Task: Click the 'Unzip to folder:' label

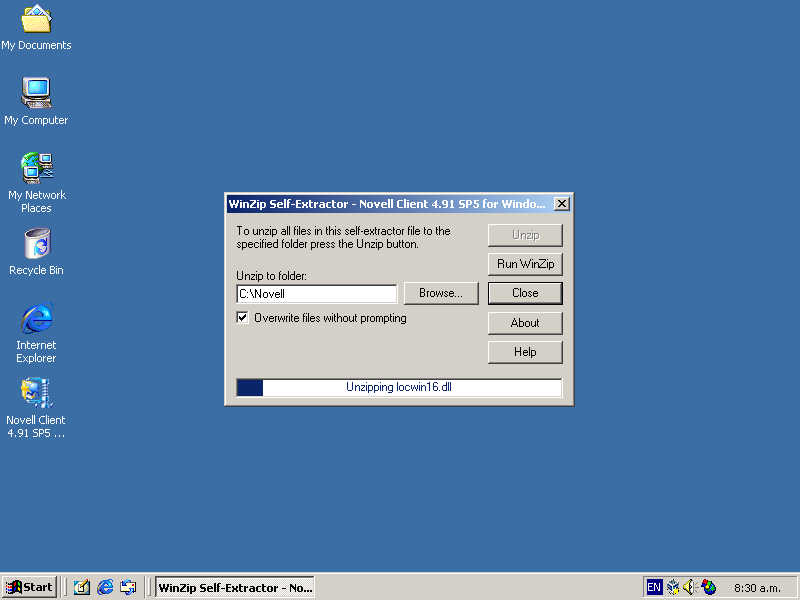Action: click(x=271, y=276)
